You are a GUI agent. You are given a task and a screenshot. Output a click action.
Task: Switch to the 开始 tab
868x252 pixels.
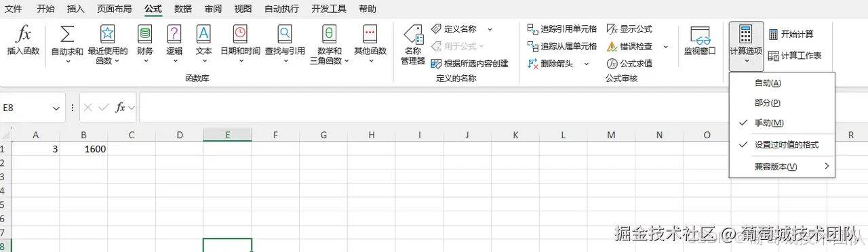tap(46, 9)
